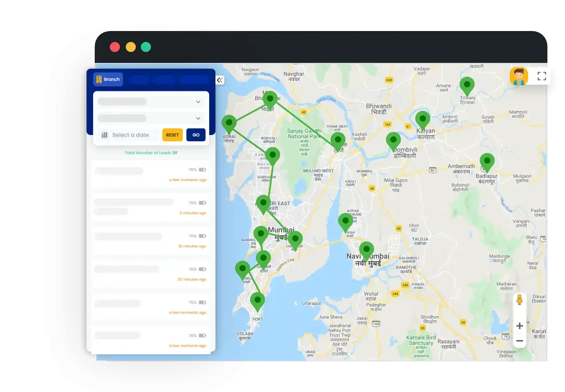Click the Rasayani label on the map

point(448,344)
